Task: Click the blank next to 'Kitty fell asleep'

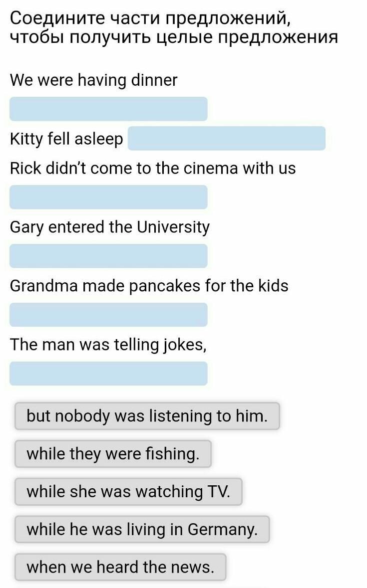Action: 226,138
